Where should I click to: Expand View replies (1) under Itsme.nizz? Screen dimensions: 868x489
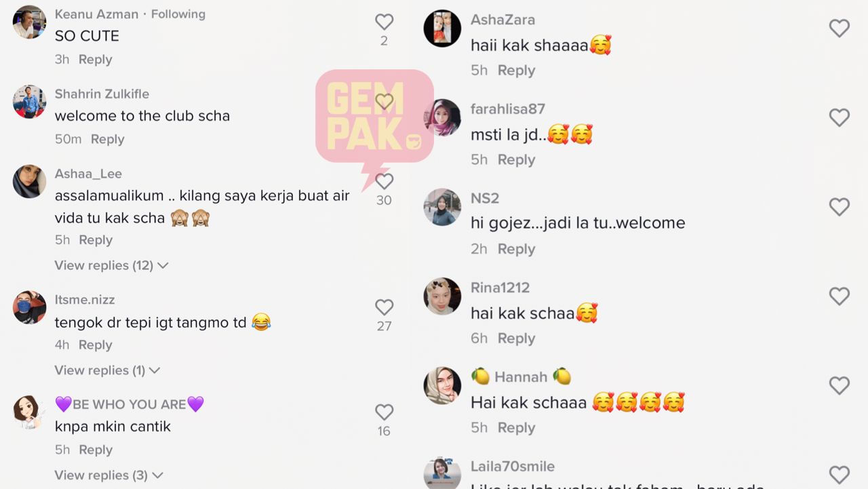107,370
